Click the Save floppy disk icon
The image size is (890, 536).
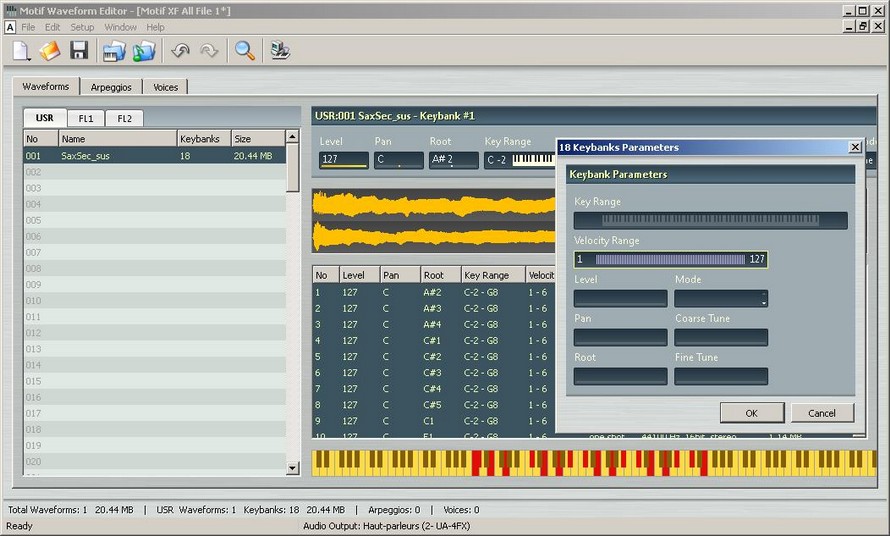pos(79,51)
